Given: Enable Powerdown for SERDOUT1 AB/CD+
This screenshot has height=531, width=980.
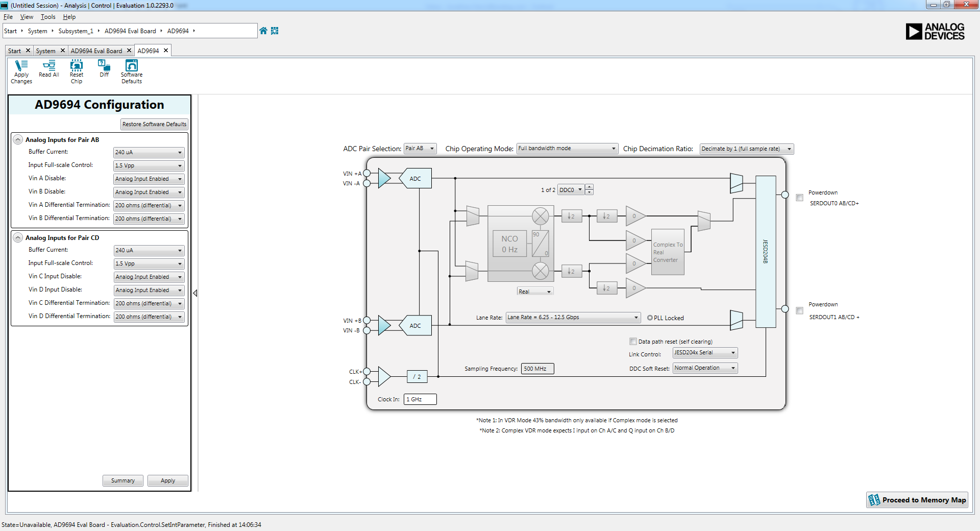Looking at the screenshot, I should [800, 310].
